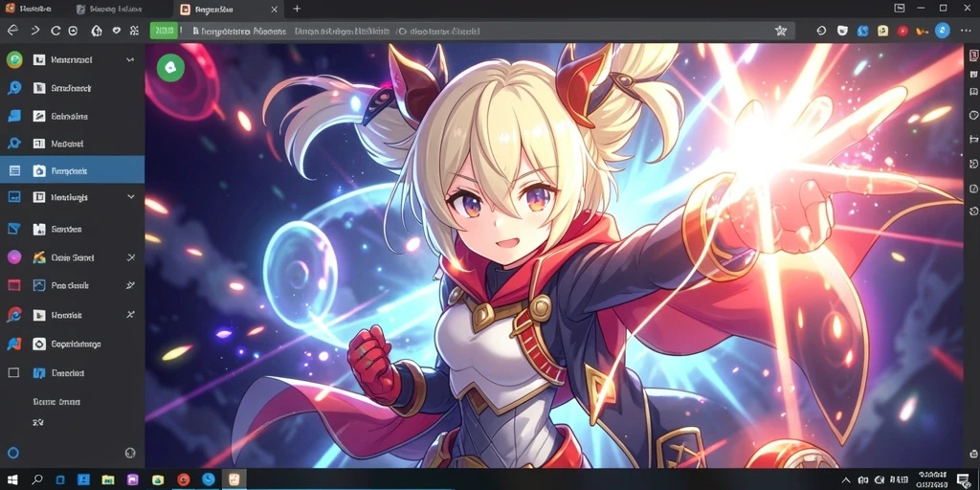Expand the chevron on the blue monitor row

[130, 197]
